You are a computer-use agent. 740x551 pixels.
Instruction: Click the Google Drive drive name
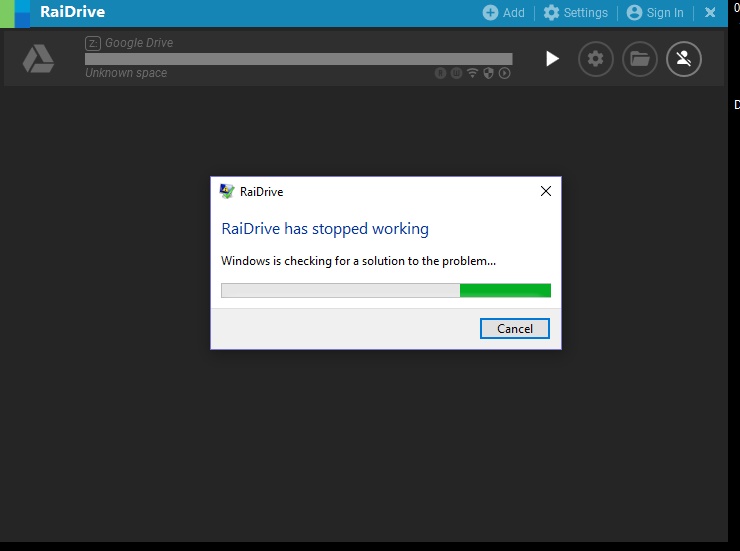(139, 43)
